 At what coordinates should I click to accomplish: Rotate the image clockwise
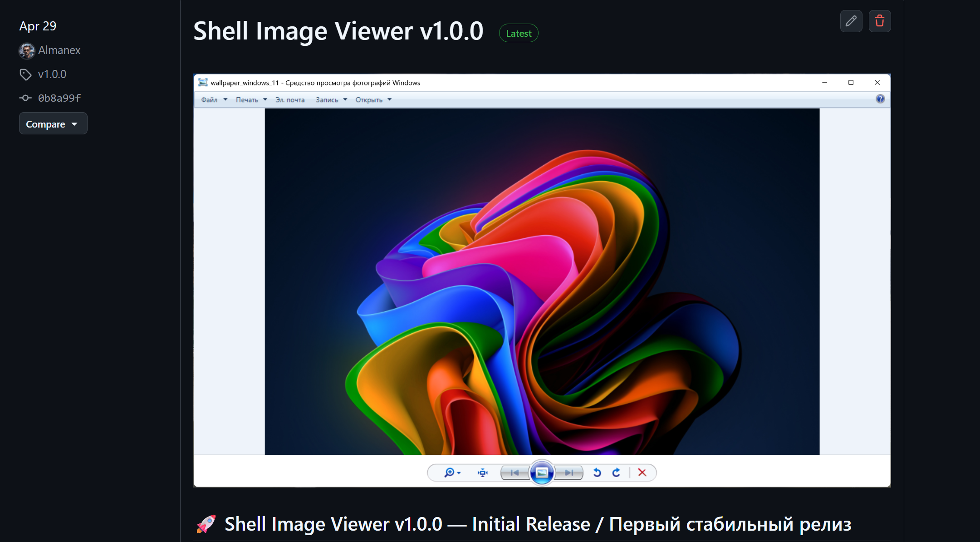point(616,473)
